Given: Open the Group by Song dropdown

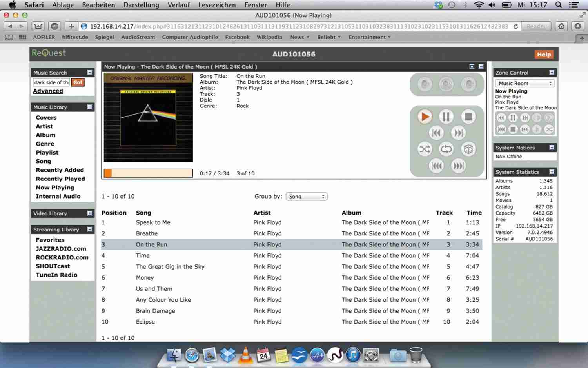Looking at the screenshot, I should point(307,197).
